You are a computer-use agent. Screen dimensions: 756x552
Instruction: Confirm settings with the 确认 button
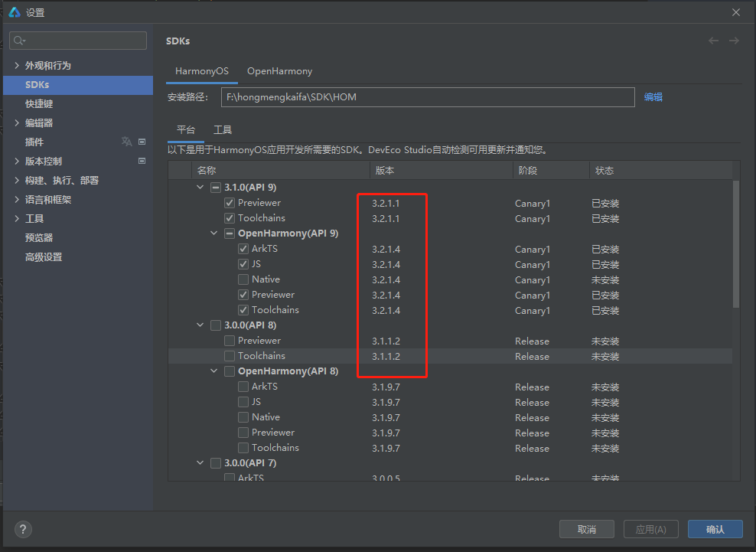(x=715, y=529)
